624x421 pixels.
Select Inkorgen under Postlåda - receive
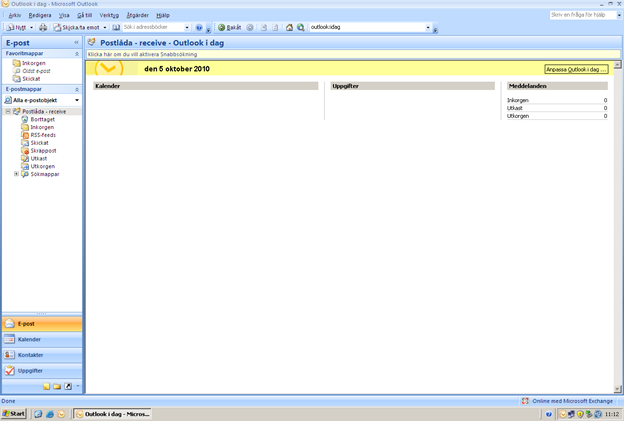pos(42,127)
